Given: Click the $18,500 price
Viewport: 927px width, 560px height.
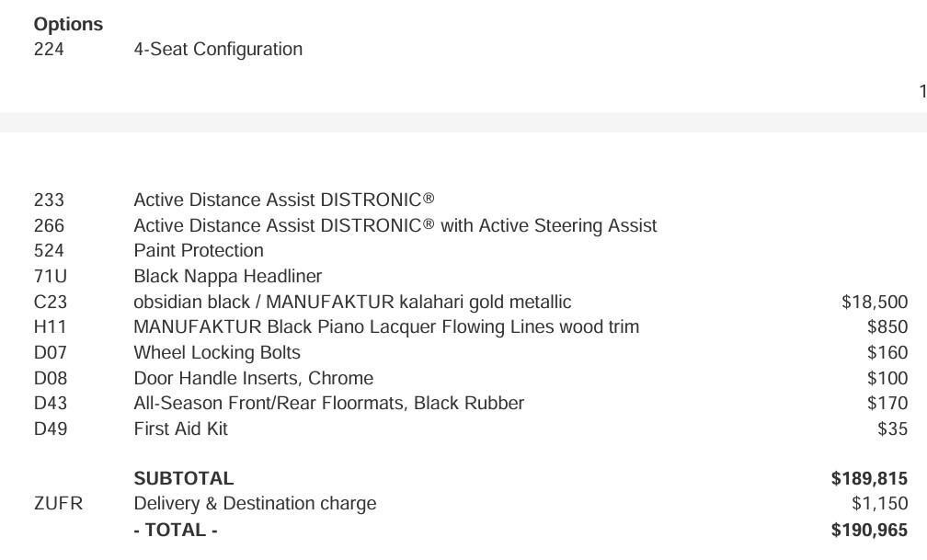Looking at the screenshot, I should [x=874, y=302].
